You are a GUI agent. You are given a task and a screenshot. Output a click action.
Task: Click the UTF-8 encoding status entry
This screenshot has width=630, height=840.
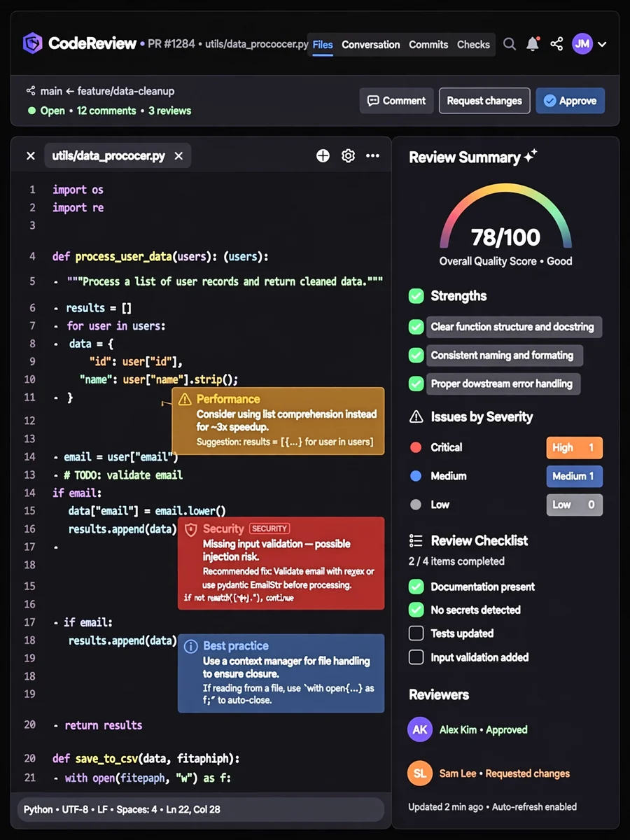click(74, 809)
